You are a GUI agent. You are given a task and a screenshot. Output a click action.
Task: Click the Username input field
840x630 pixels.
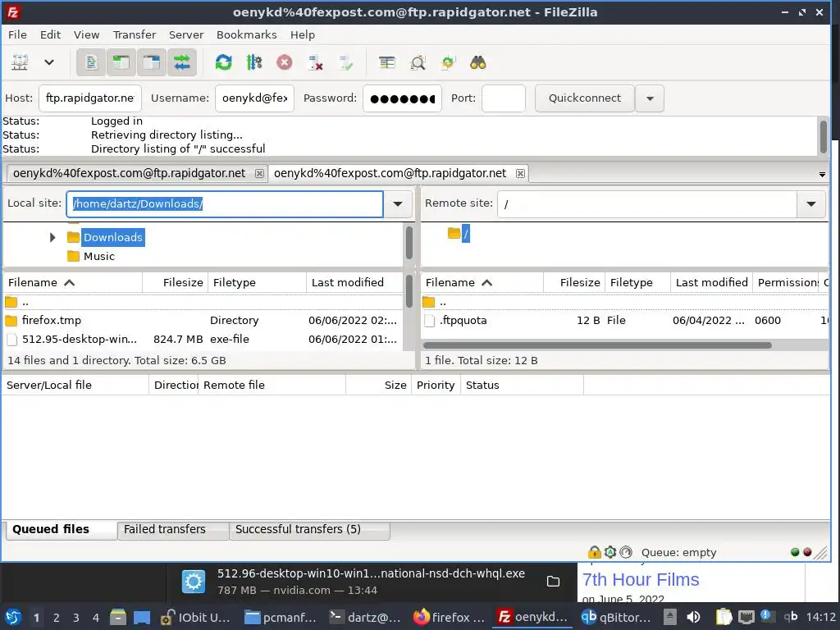(254, 98)
